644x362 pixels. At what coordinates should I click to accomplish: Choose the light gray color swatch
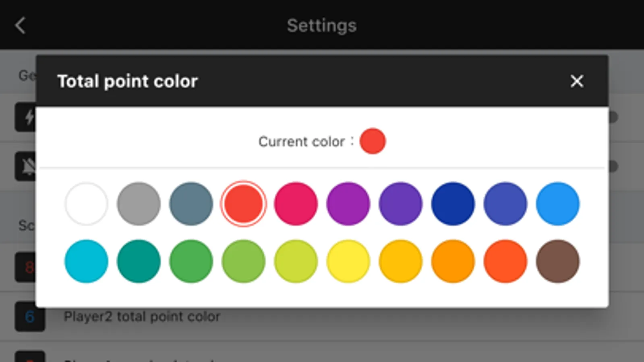[x=139, y=204]
